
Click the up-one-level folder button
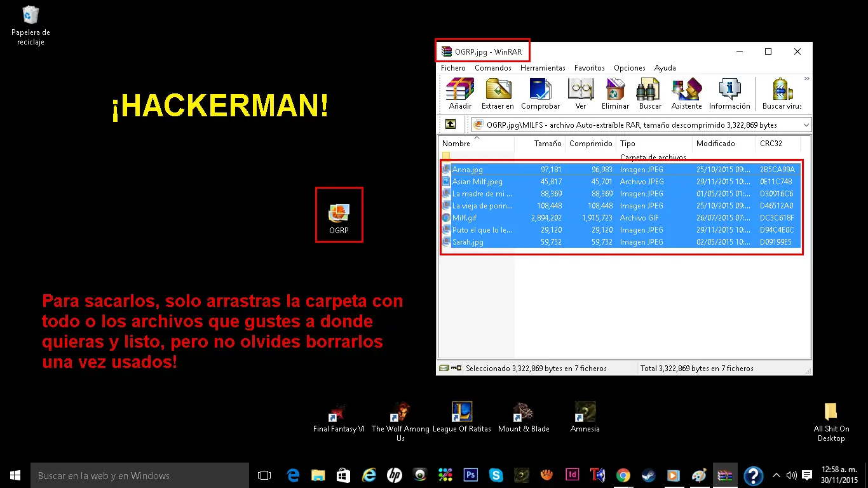(x=450, y=125)
